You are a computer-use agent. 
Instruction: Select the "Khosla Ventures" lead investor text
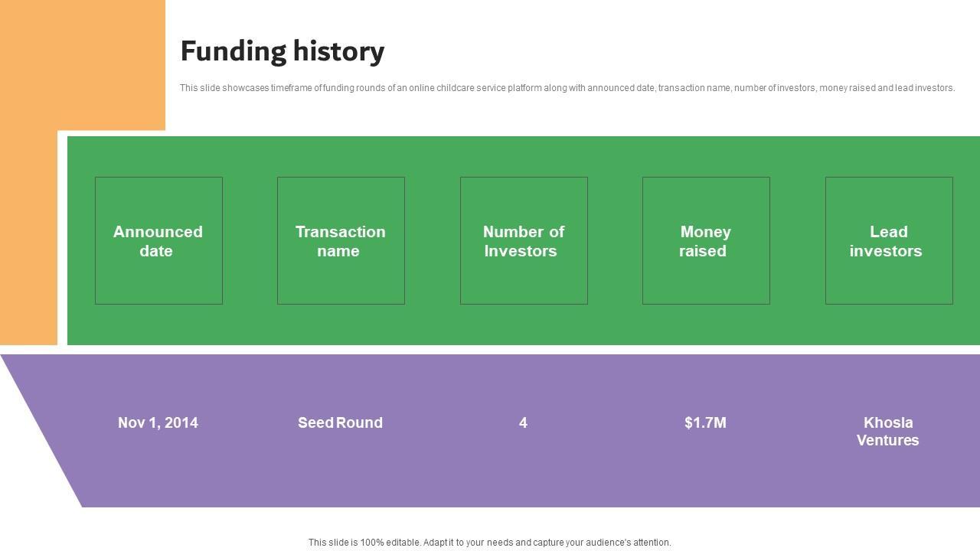887,432
